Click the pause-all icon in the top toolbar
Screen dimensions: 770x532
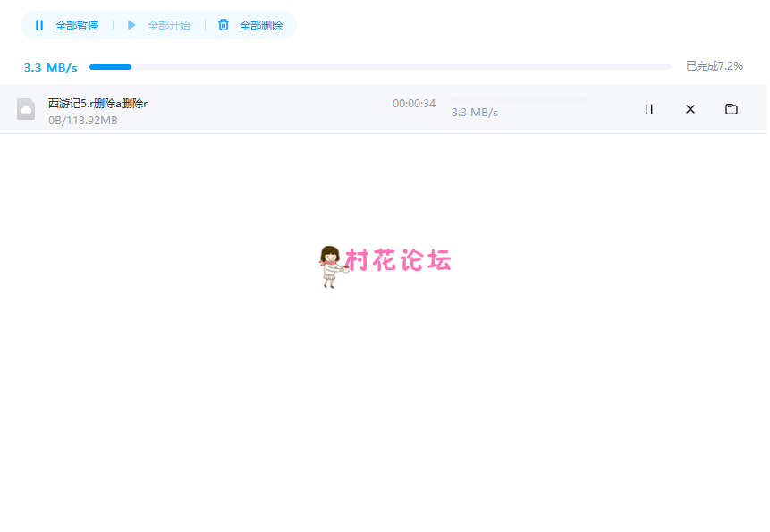39,25
